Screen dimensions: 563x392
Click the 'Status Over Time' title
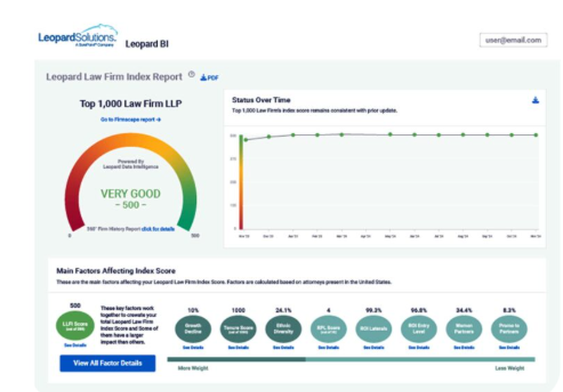261,100
